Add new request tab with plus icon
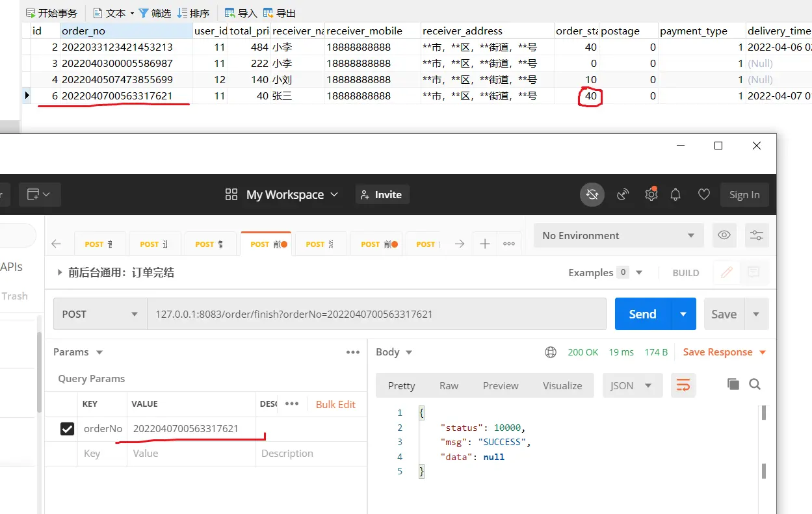This screenshot has width=812, height=514. click(x=484, y=244)
